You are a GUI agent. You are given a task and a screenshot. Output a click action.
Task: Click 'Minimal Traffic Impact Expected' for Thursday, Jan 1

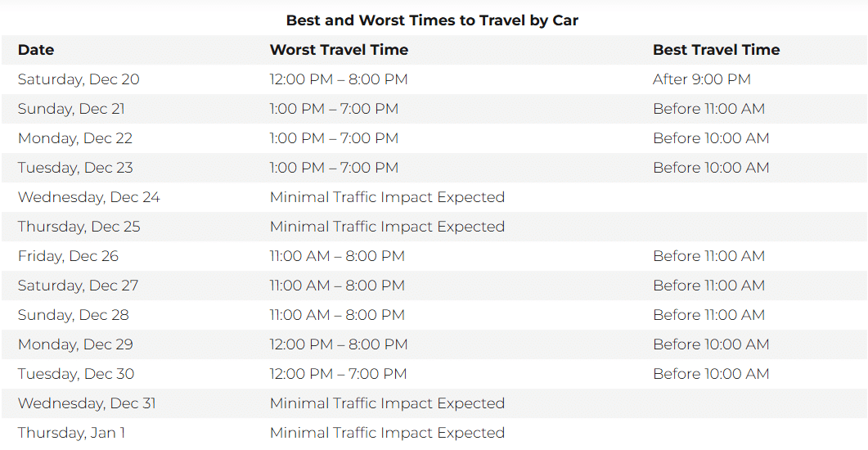tap(387, 433)
